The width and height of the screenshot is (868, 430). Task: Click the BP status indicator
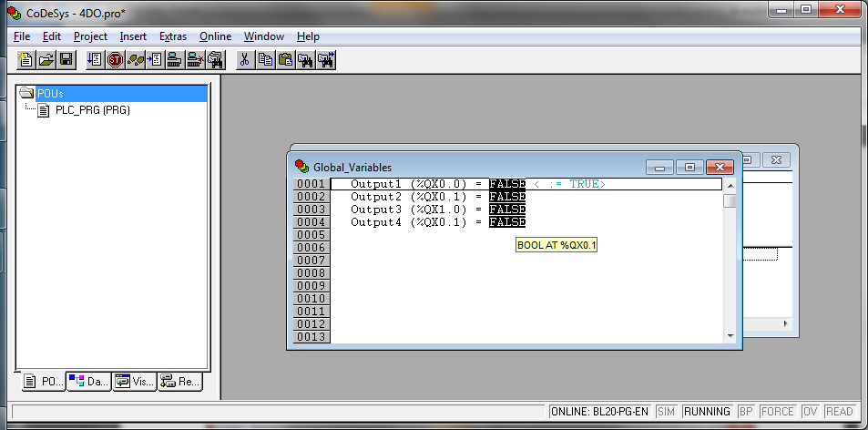(746, 412)
